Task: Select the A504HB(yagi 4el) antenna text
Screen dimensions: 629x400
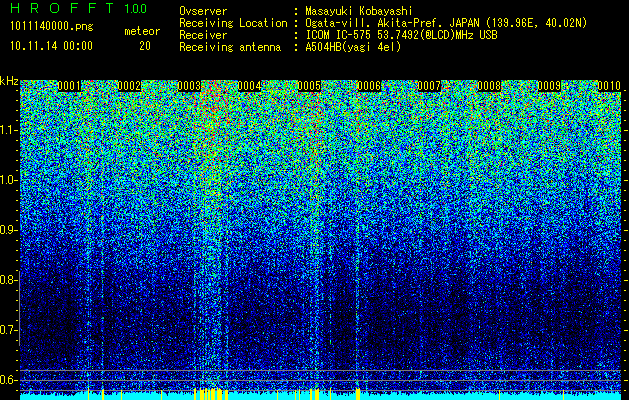Action: 353,47
